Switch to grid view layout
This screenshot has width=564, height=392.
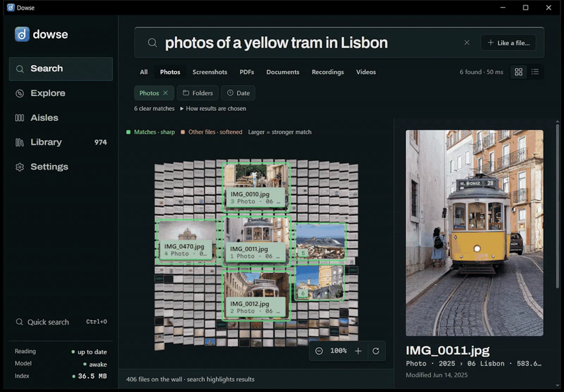(x=519, y=72)
